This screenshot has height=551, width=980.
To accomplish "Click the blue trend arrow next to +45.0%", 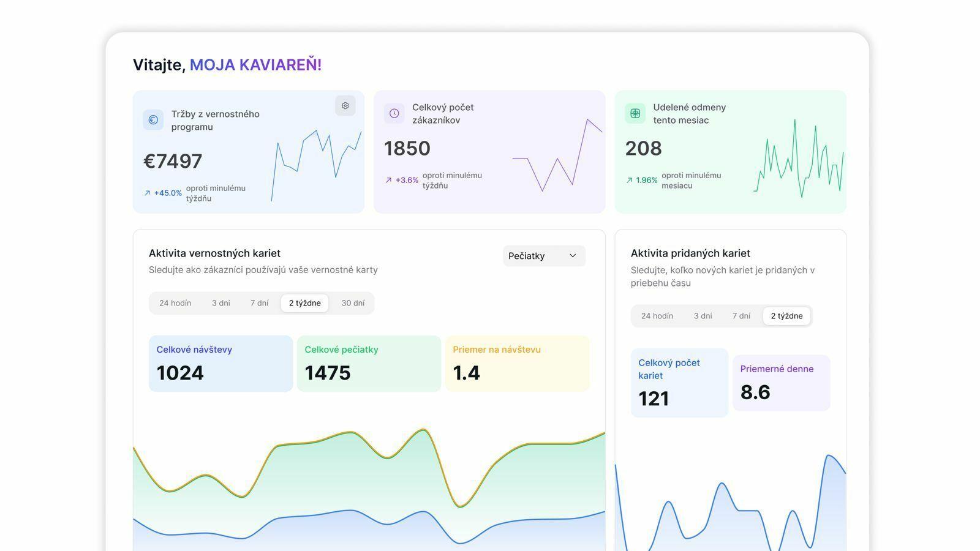I will click(x=147, y=193).
